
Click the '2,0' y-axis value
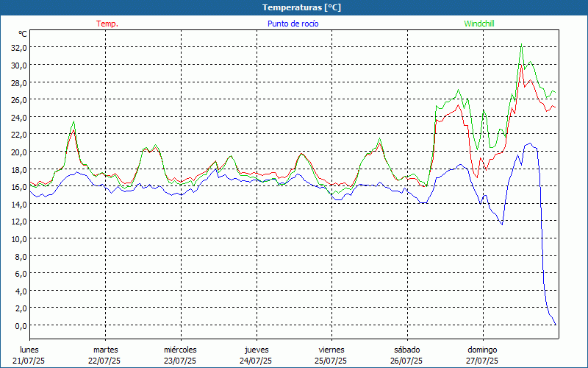[21, 308]
